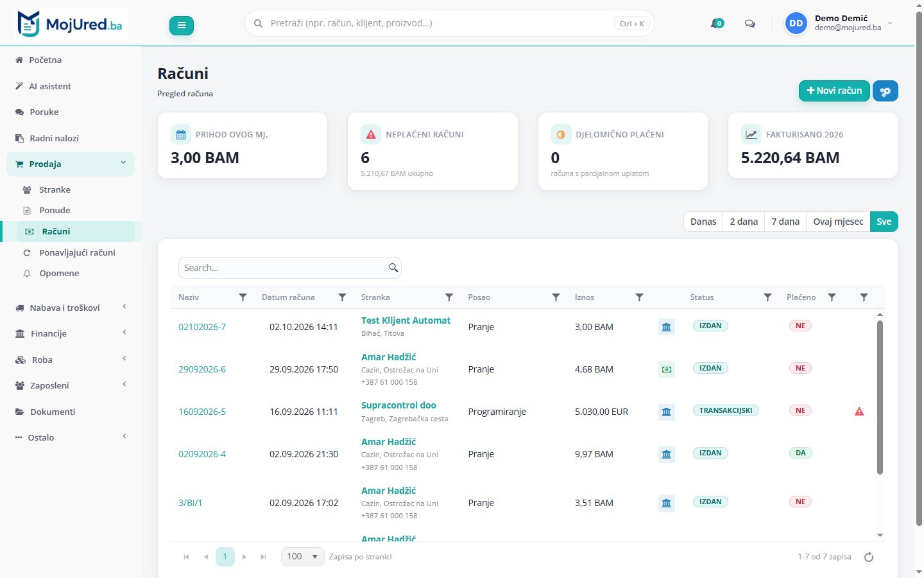Open invoice link 16092026-5
The height and width of the screenshot is (578, 924).
[x=202, y=412]
